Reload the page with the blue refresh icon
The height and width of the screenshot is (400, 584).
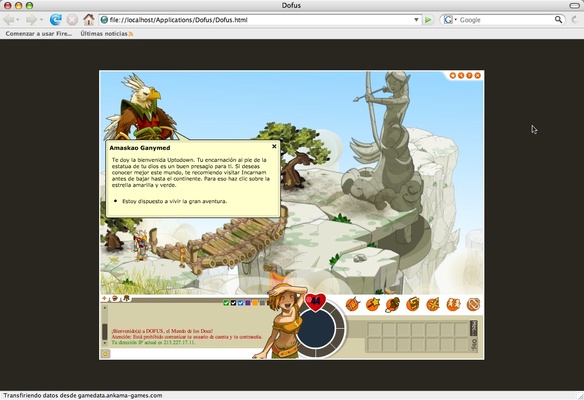(x=55, y=20)
